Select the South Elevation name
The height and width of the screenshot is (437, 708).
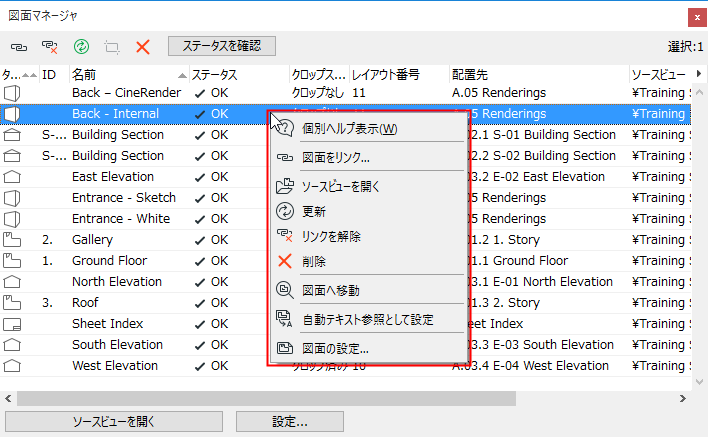coord(117,344)
